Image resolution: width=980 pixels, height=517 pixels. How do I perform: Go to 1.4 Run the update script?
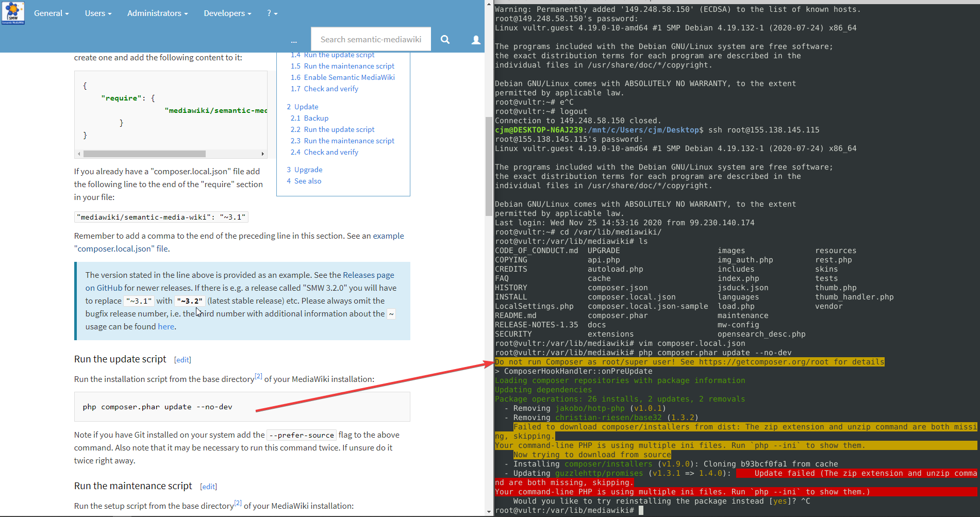pos(333,55)
